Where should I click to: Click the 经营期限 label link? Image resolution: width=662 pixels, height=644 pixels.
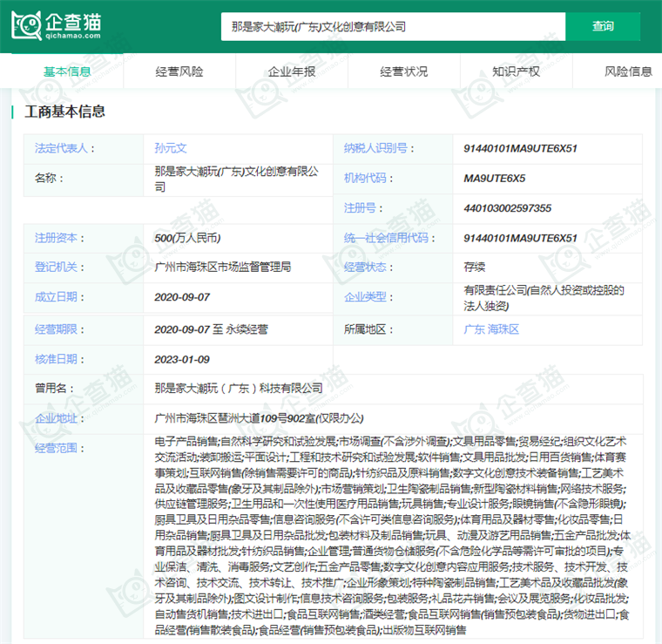pos(56,329)
